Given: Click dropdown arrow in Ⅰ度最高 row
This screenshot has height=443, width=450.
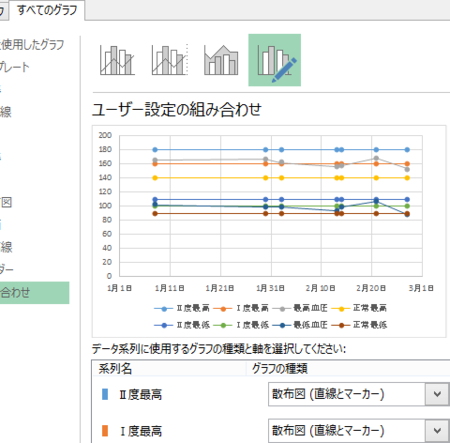Looking at the screenshot, I should pyautogui.click(x=437, y=431).
